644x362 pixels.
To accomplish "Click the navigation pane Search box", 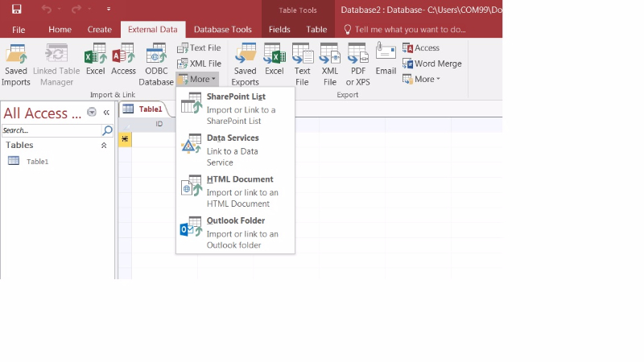I will [x=51, y=130].
